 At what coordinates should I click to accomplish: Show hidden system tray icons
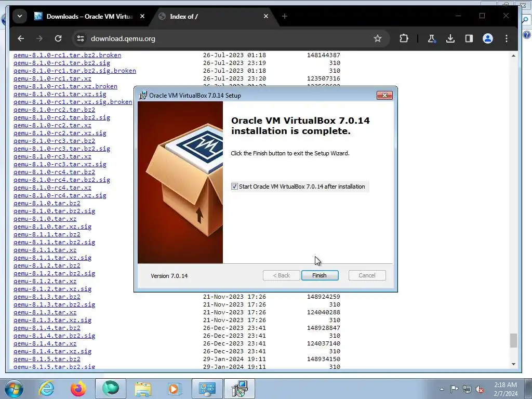click(442, 389)
